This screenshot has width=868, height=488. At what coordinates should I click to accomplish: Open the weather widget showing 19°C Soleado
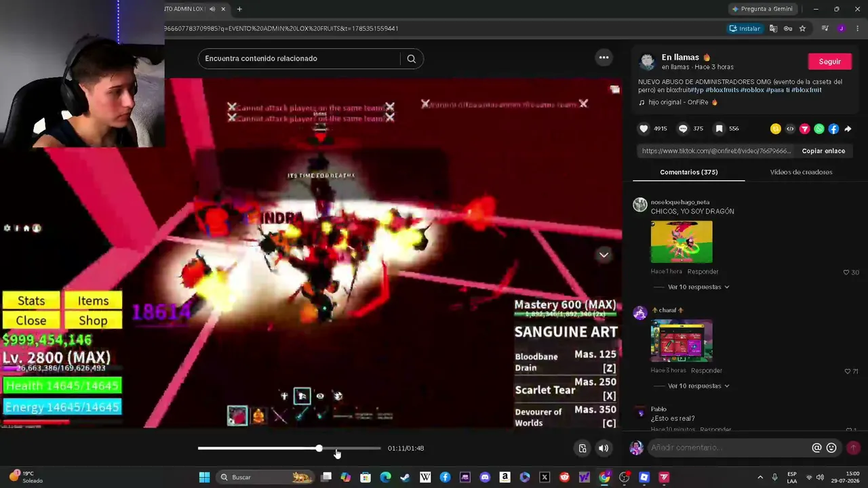coord(25,477)
